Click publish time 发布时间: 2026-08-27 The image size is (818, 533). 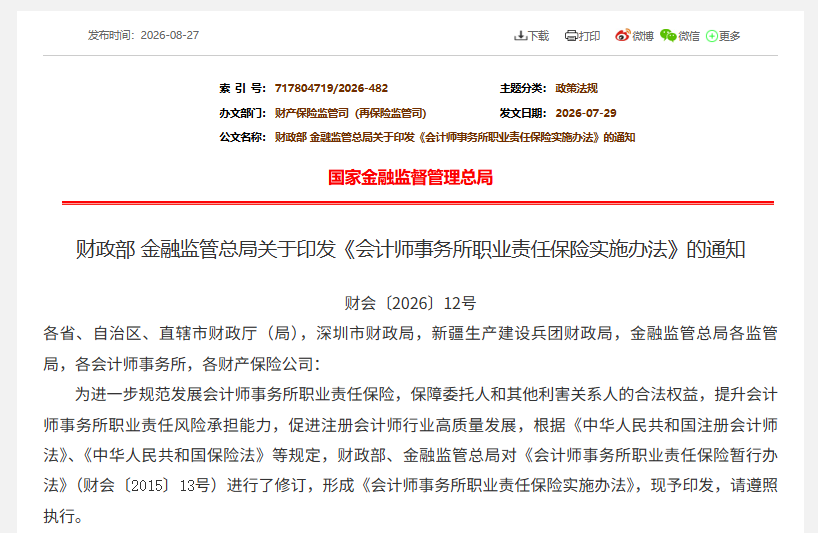[143, 35]
